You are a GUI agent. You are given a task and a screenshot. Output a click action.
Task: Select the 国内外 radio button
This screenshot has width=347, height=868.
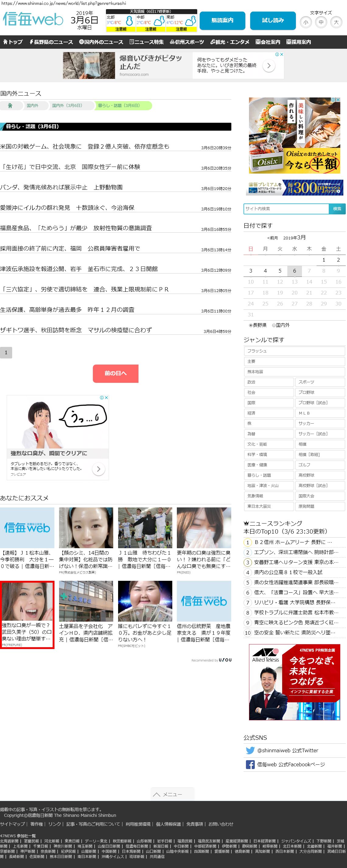(x=274, y=325)
